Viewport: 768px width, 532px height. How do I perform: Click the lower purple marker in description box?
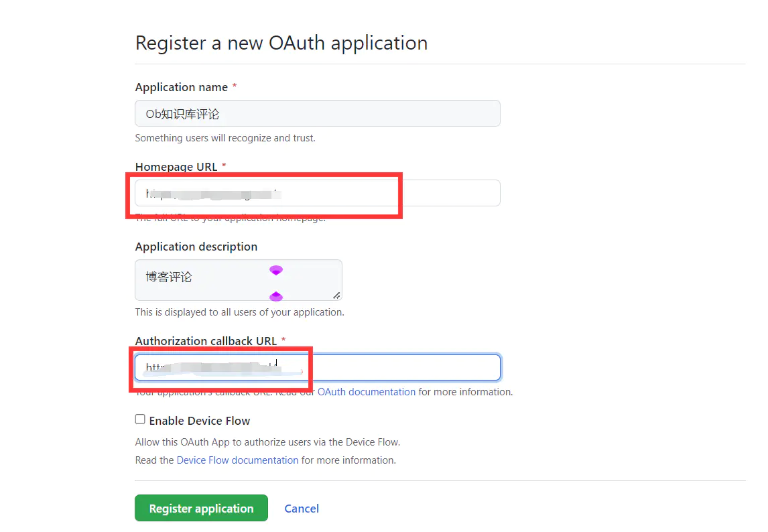276,296
